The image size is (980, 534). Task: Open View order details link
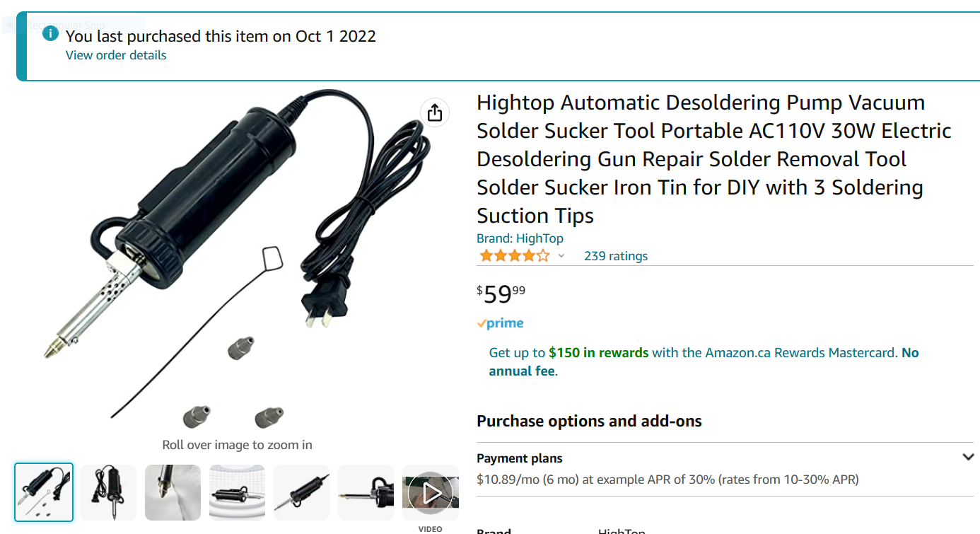click(x=116, y=55)
